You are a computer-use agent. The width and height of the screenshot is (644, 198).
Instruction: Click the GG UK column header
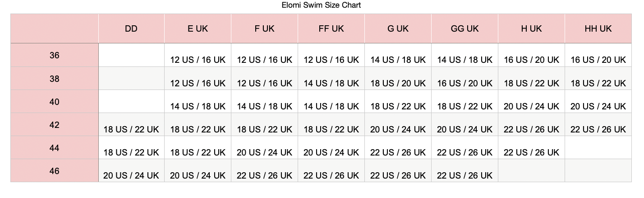coord(465,29)
